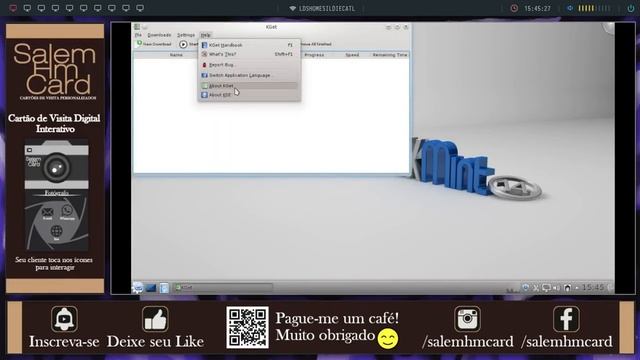Sort by the Remaining Time column
Screen dimensions: 640x360
pyautogui.click(x=389, y=55)
